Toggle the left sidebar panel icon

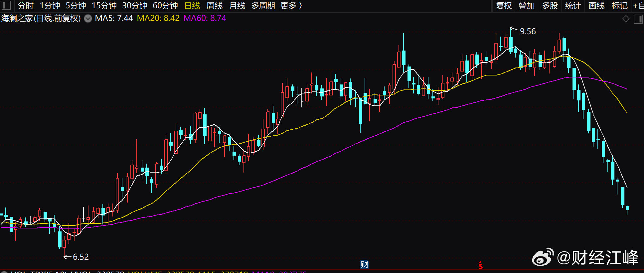coord(6,5)
